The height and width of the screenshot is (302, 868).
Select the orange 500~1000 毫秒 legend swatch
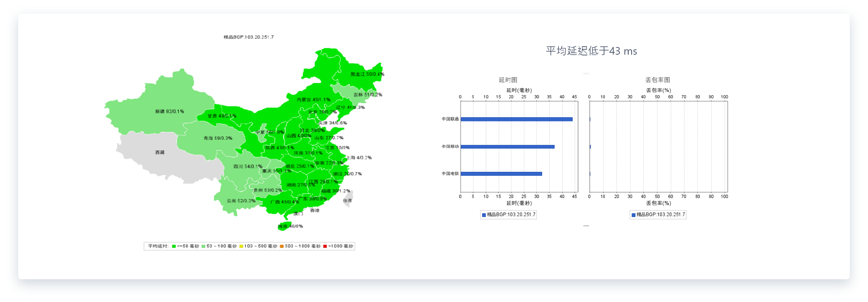282,246
